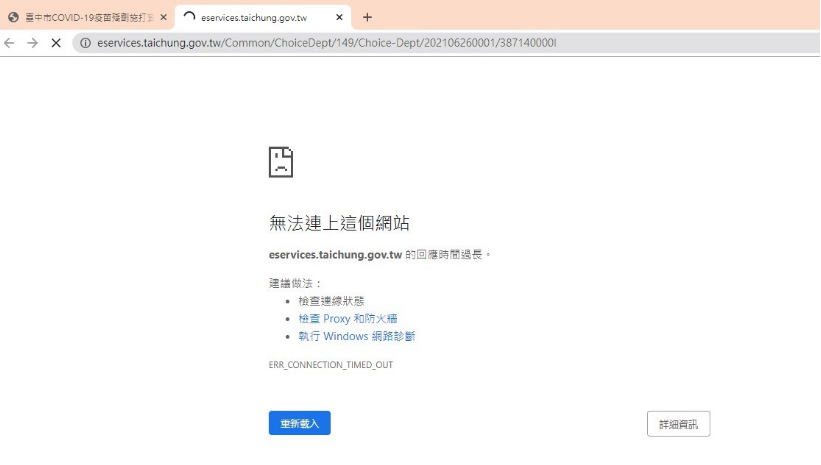Click the ERR_CONNECTION_TIMED_OUT error code text

[x=331, y=364]
